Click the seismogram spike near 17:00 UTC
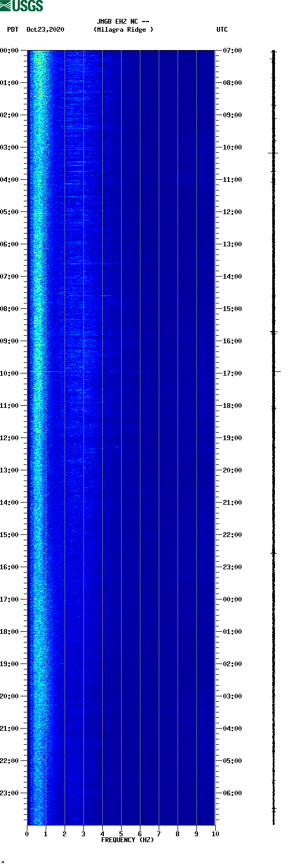Image resolution: width=297 pixels, height=868 pixels. (276, 371)
